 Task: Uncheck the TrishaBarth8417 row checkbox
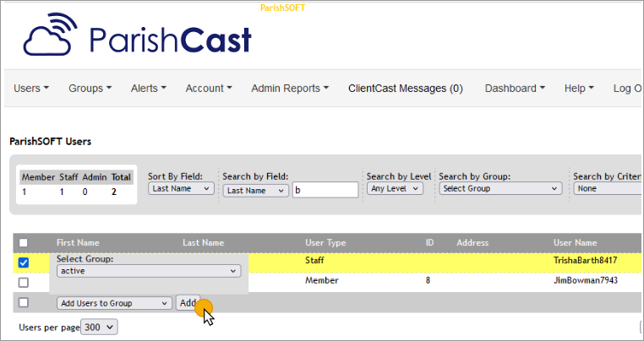(24, 263)
